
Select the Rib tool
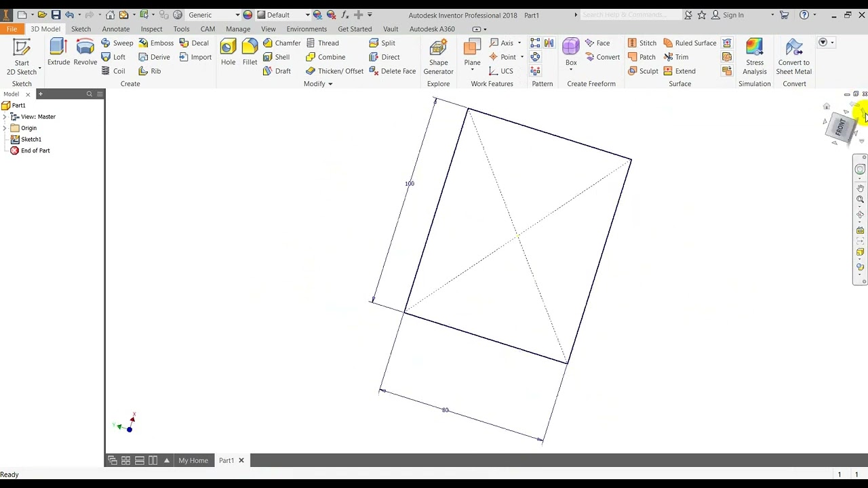pos(149,71)
